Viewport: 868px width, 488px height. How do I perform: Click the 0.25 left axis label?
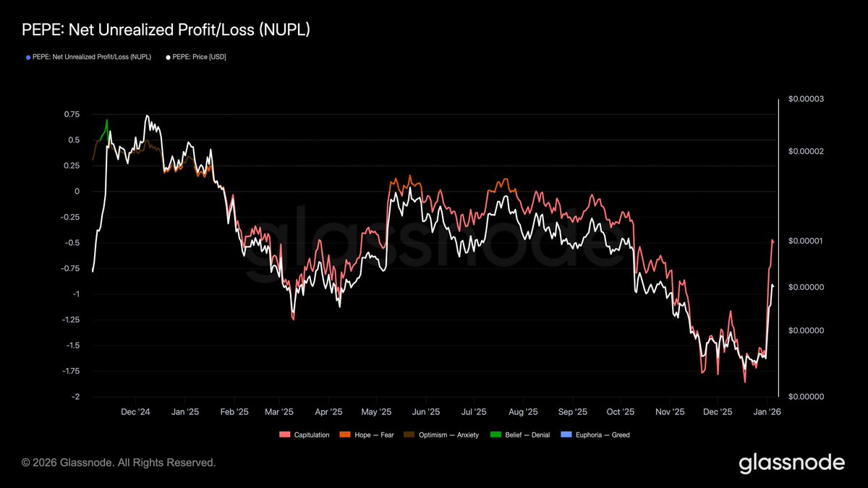tap(72, 166)
